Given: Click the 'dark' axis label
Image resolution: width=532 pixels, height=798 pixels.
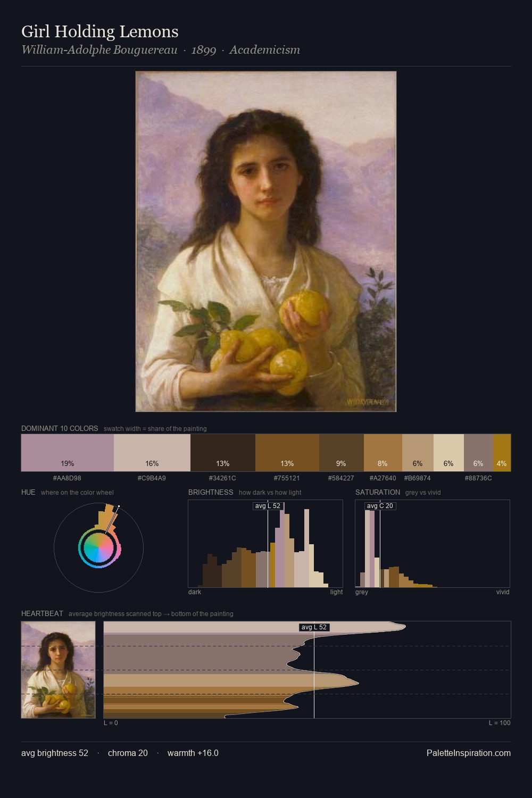Looking at the screenshot, I should (x=195, y=592).
